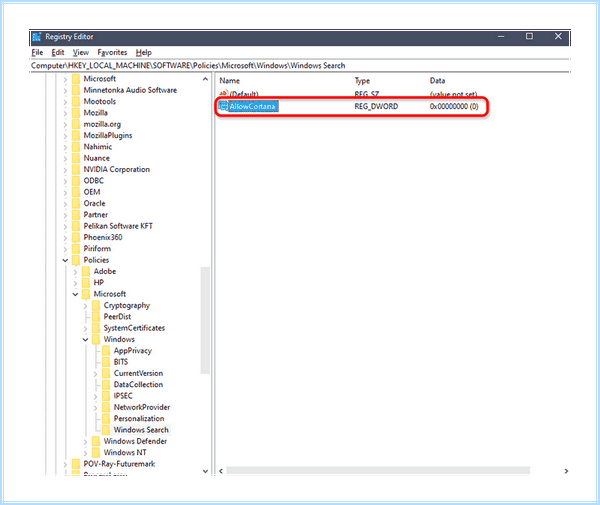Screen dimensions: 600x505
Task: Sort by the Data column header
Action: (437, 81)
